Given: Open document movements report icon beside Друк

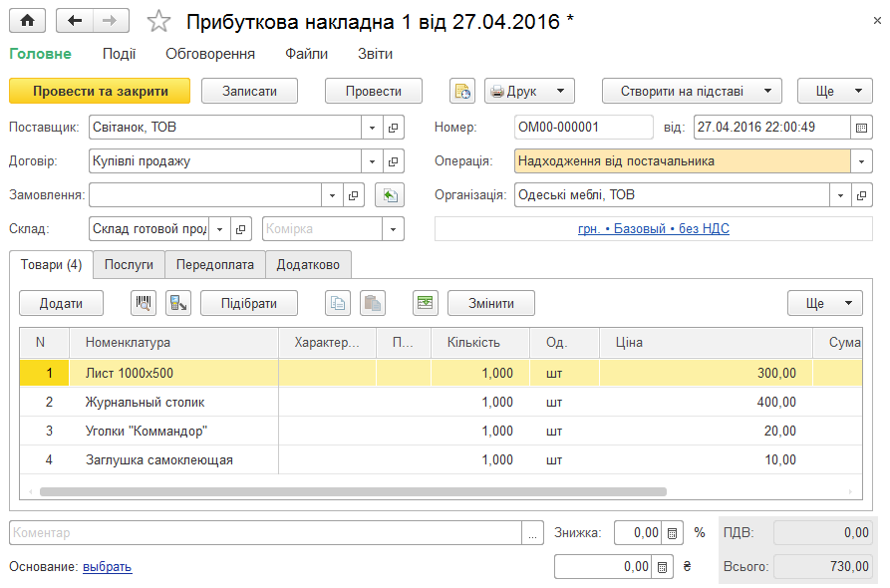Looking at the screenshot, I should [462, 91].
